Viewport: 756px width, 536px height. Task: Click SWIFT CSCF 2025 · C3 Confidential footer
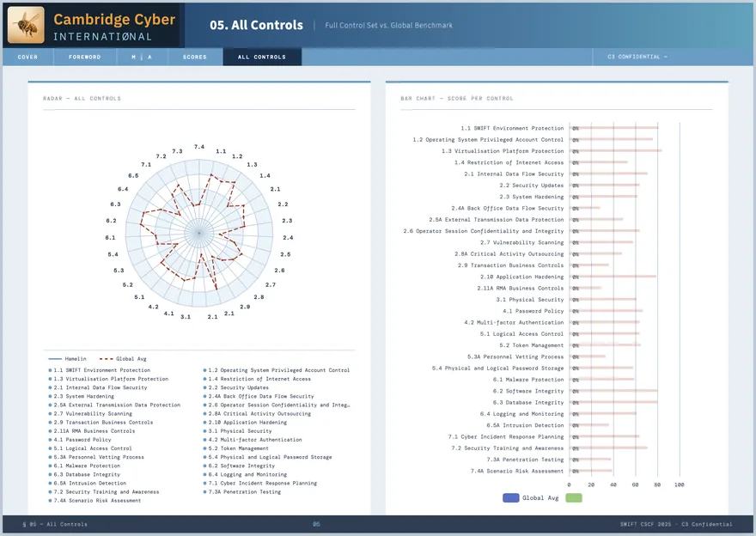click(x=676, y=524)
